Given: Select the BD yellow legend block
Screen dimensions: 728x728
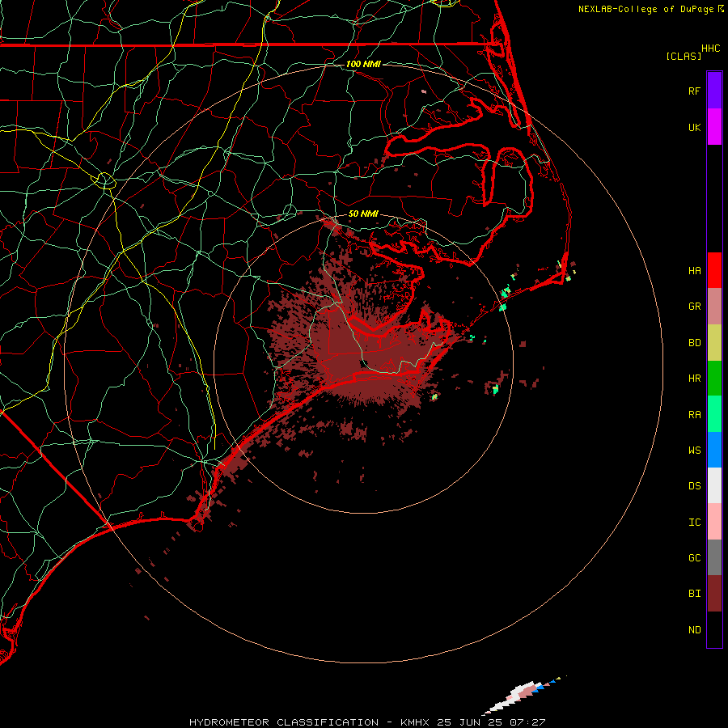Looking at the screenshot, I should pyautogui.click(x=714, y=343).
